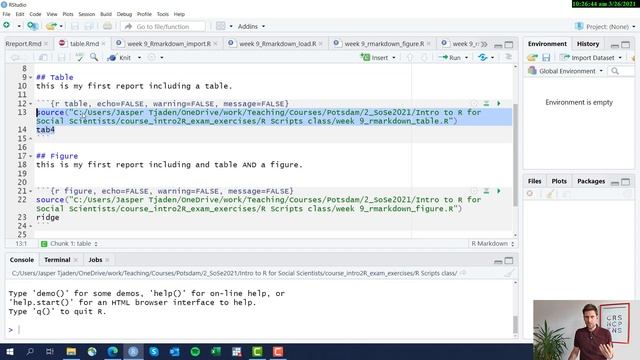
Task: Collapse the Table section fold arrow on line 9
Action: [31, 78]
